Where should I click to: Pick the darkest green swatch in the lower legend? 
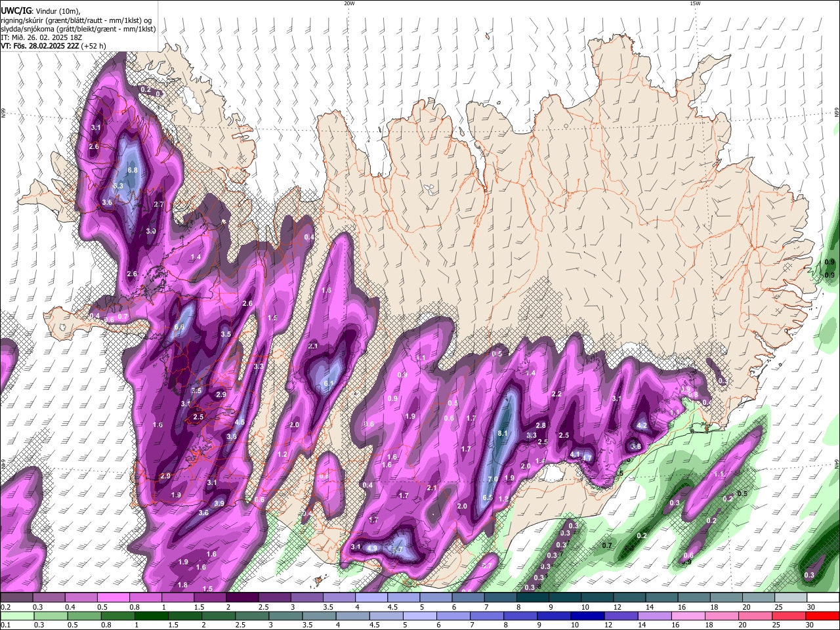[x=151, y=616]
